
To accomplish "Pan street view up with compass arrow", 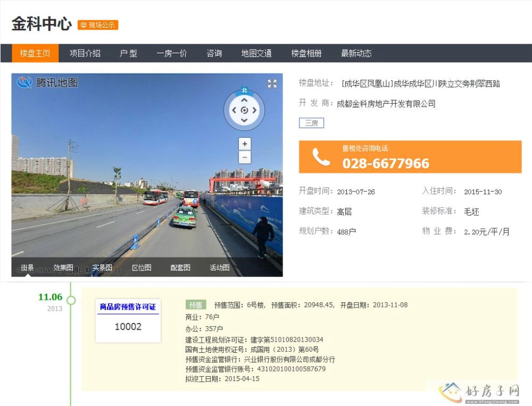I will [x=244, y=100].
